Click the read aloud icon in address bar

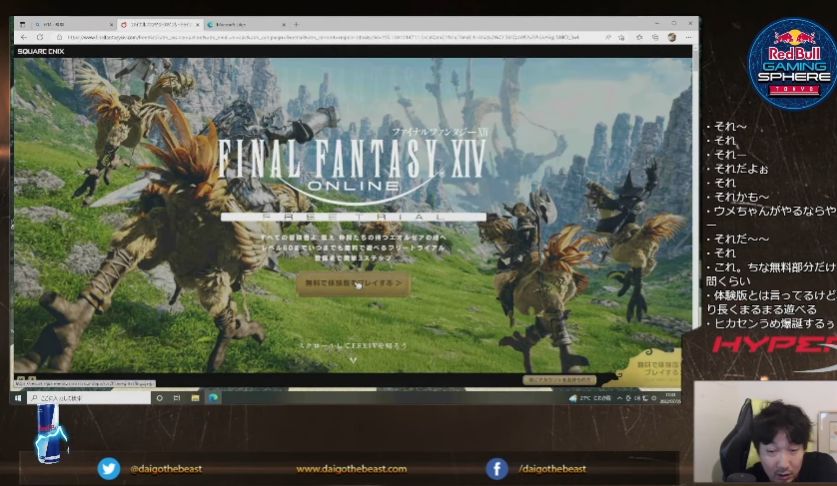(607, 37)
